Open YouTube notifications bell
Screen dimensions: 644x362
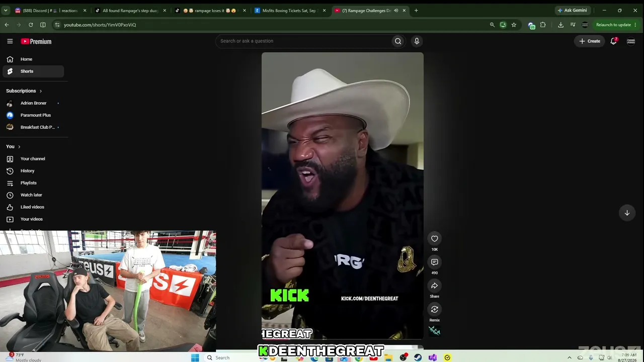pyautogui.click(x=613, y=41)
